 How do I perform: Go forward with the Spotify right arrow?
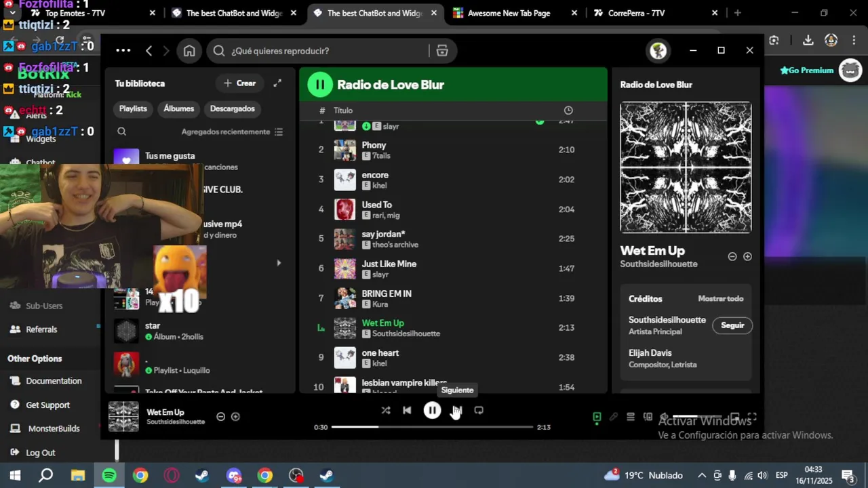(166, 51)
